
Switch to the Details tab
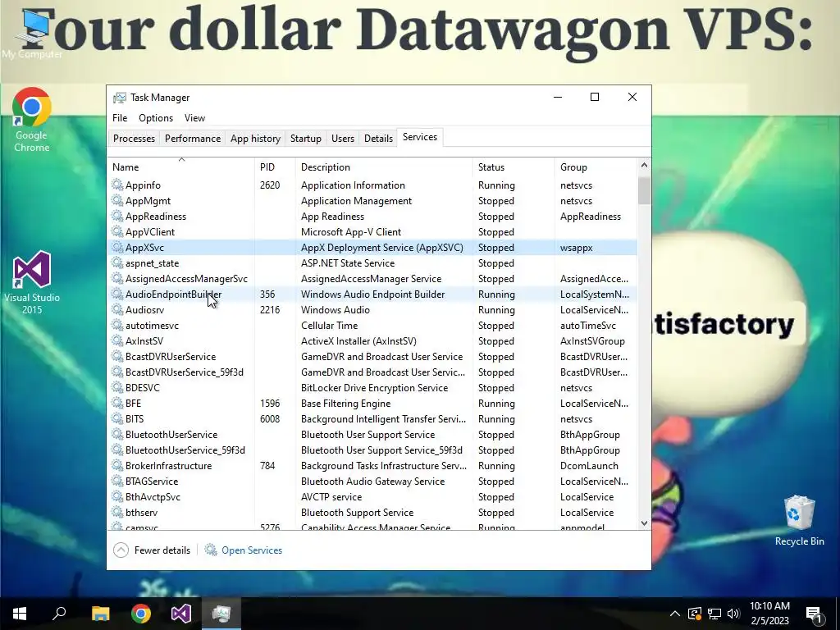click(x=379, y=138)
